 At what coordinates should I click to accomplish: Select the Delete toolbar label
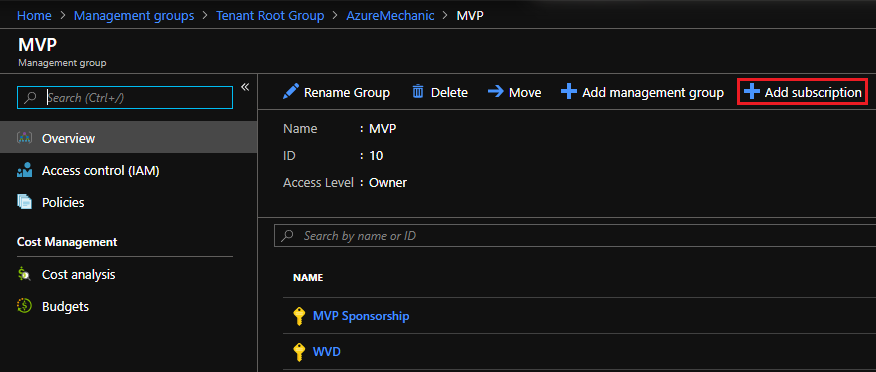(449, 93)
